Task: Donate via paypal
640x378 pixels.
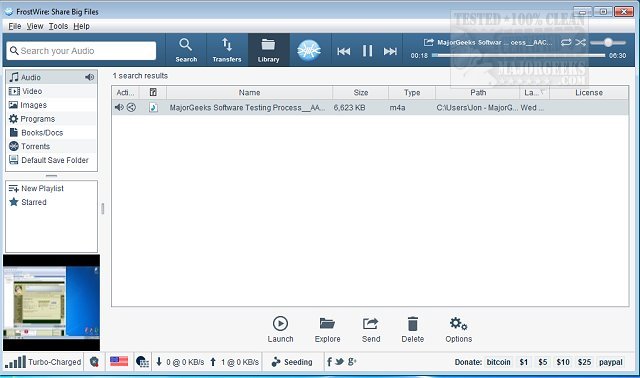Action: [611, 362]
